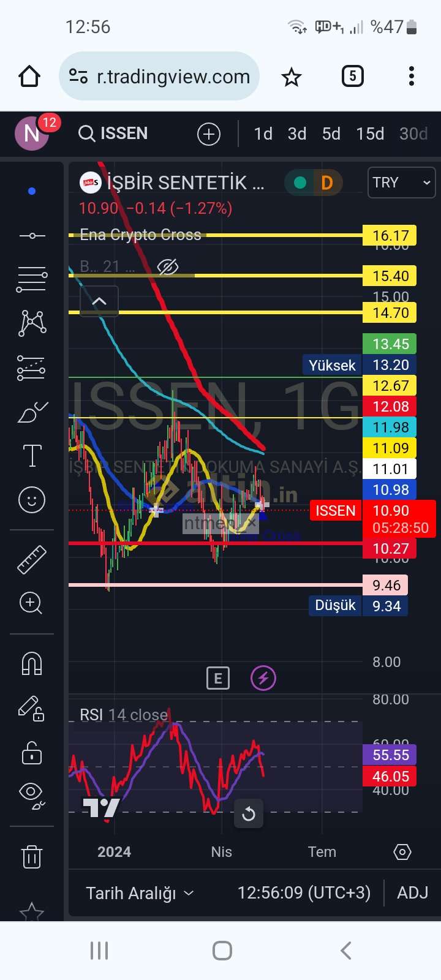Open the emoji icons tool
Screen dimensions: 441x980
pyautogui.click(x=32, y=500)
